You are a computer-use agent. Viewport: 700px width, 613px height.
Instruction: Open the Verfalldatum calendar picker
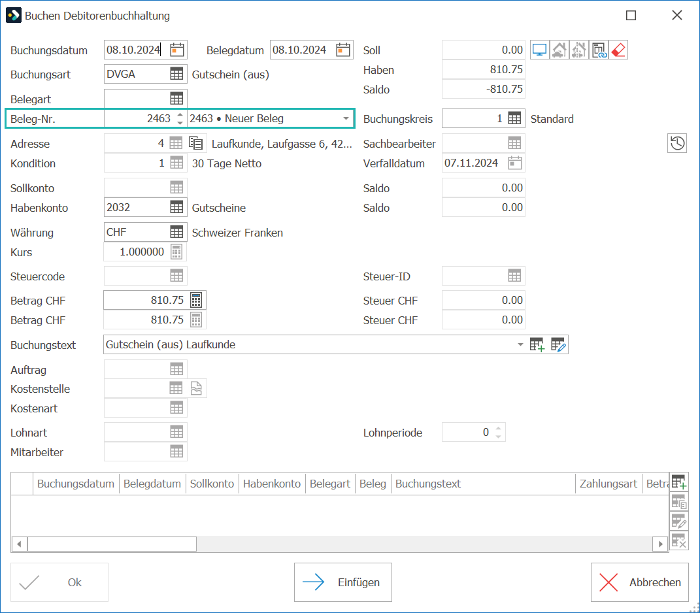(515, 163)
